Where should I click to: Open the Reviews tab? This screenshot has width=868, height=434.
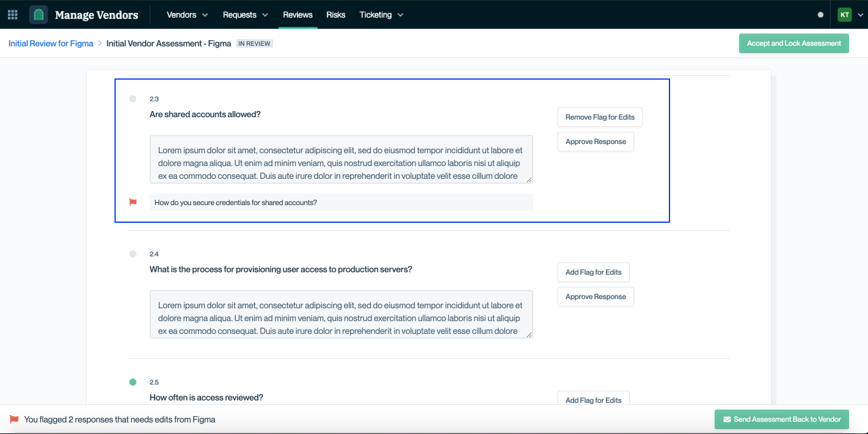pyautogui.click(x=297, y=15)
